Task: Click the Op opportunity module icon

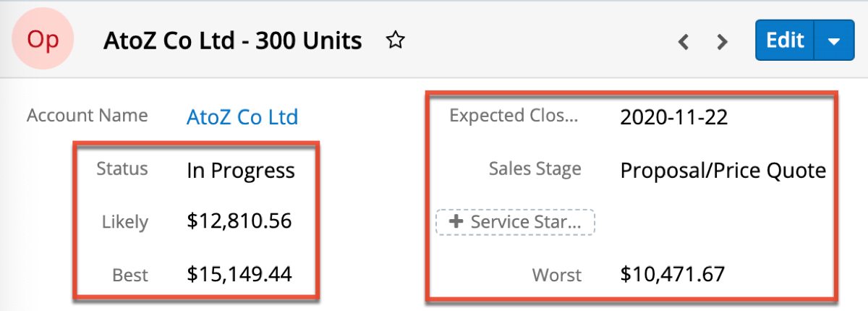Action: tap(43, 40)
